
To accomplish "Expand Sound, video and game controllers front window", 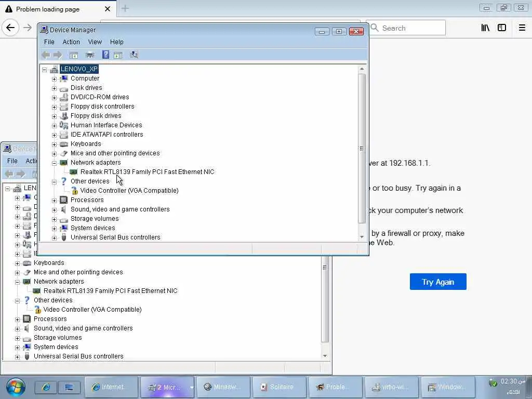I will (54, 210).
